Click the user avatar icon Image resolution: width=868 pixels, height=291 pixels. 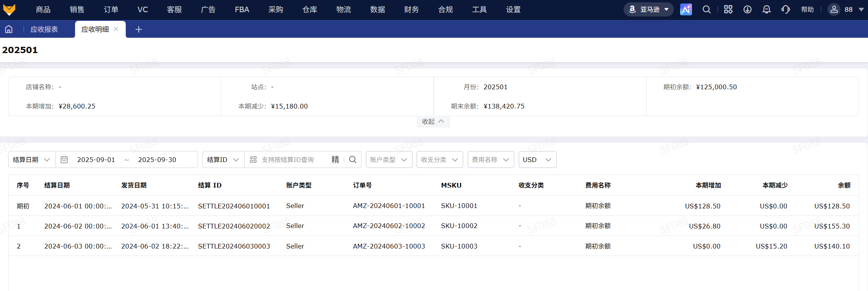[x=834, y=9]
